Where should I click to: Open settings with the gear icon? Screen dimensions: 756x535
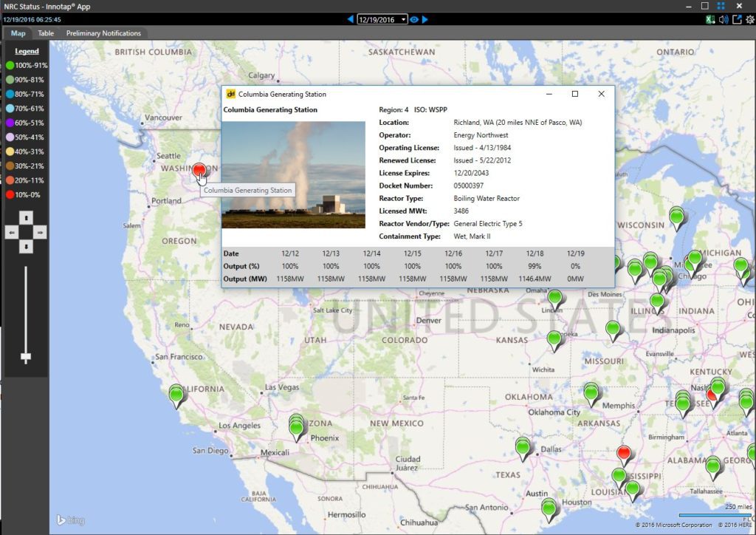tap(750, 19)
